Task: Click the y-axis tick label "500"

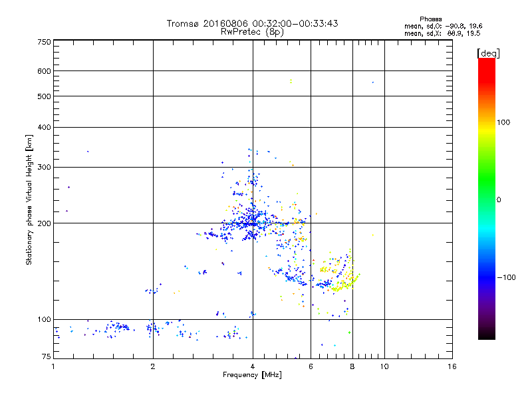Action: (x=44, y=96)
